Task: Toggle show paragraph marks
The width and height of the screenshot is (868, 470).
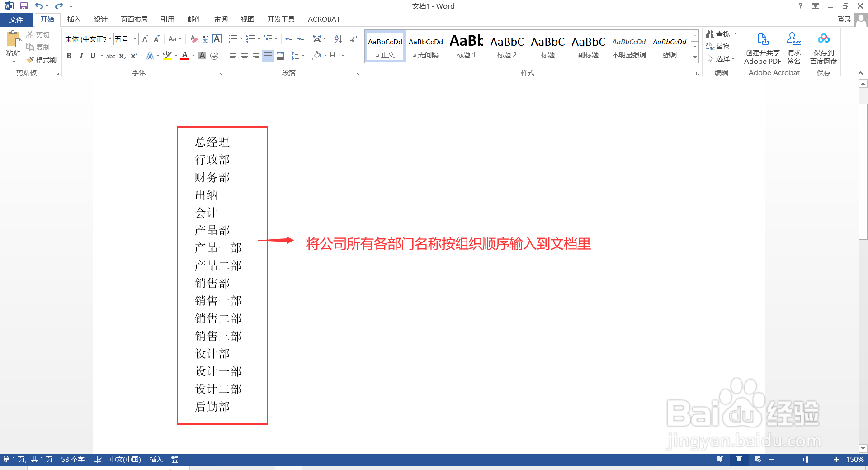Action: pos(354,39)
